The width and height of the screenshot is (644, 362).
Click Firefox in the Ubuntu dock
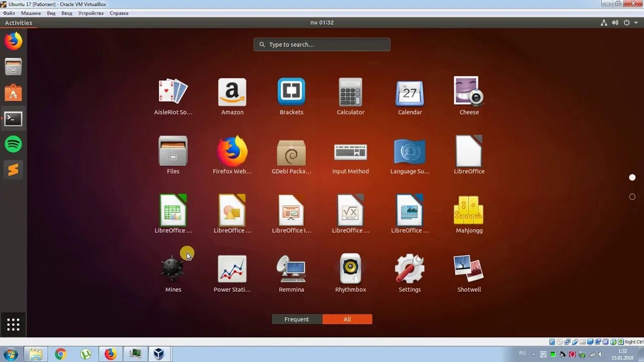(x=14, y=41)
